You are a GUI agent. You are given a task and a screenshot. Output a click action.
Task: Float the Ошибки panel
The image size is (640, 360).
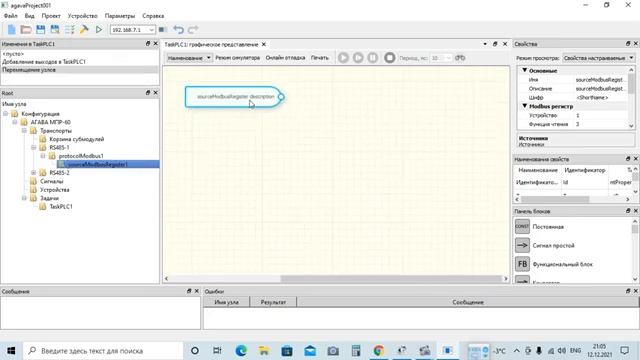click(628, 291)
